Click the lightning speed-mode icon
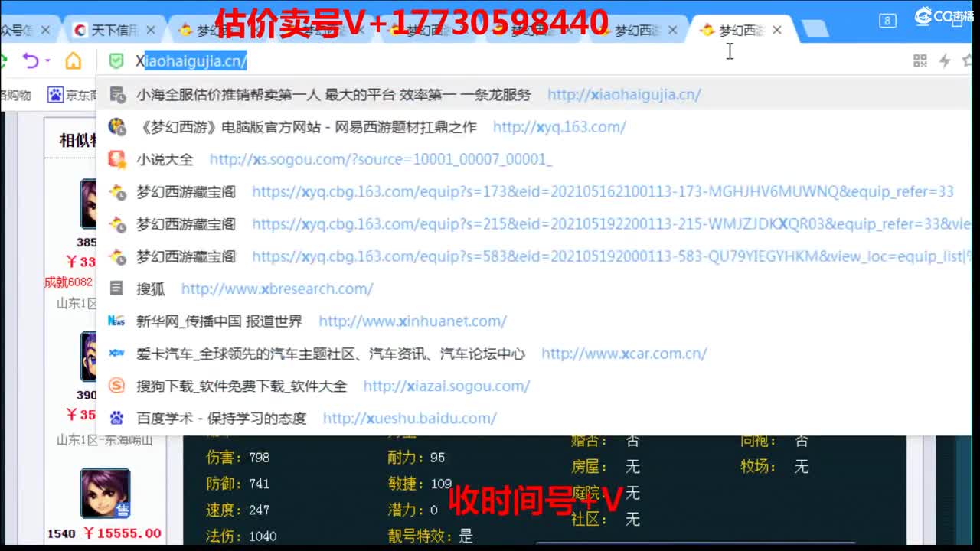The height and width of the screenshot is (551, 980). tap(945, 60)
